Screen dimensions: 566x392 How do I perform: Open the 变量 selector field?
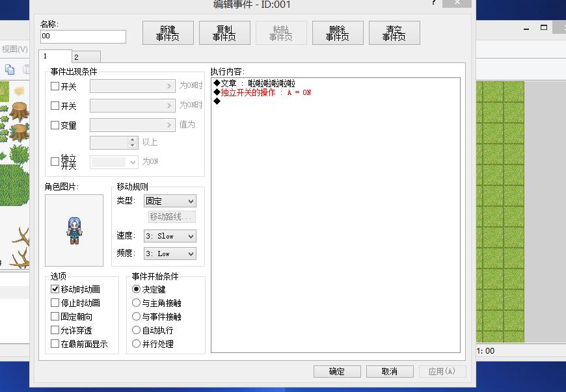[133, 125]
